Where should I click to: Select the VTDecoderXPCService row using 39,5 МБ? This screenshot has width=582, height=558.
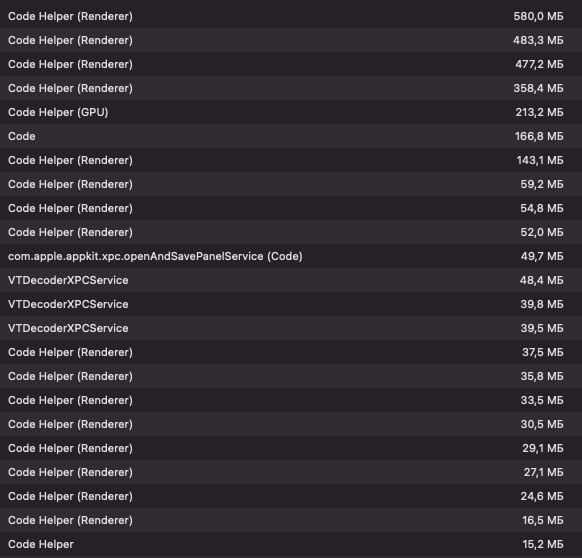tap(291, 328)
